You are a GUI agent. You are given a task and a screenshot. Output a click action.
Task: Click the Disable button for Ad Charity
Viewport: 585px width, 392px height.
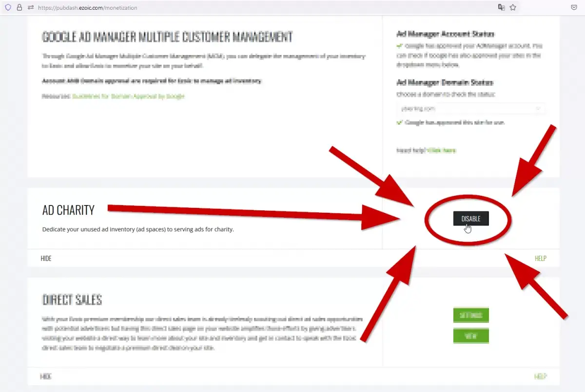pos(471,219)
